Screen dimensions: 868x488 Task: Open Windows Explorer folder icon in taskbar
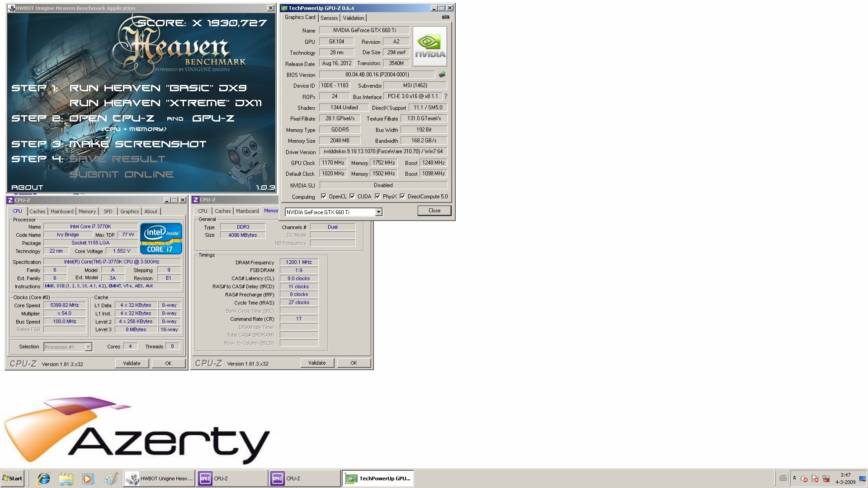pos(66,479)
